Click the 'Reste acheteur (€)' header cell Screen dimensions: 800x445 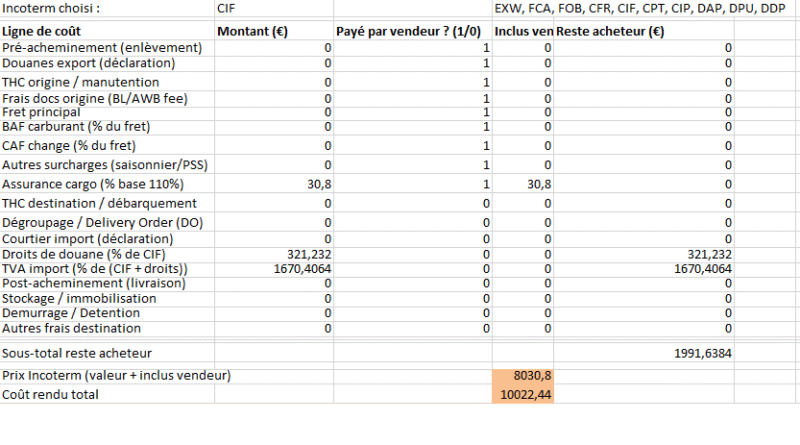click(644, 31)
